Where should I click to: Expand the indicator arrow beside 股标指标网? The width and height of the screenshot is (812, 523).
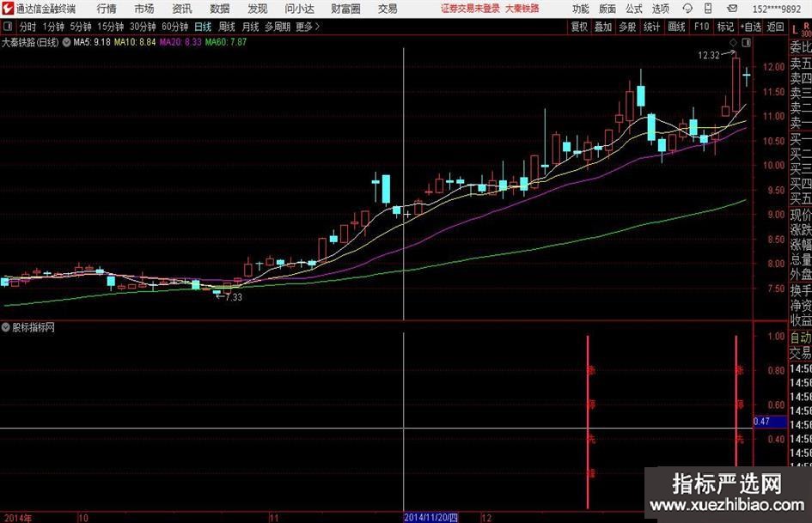pyautogui.click(x=6, y=327)
